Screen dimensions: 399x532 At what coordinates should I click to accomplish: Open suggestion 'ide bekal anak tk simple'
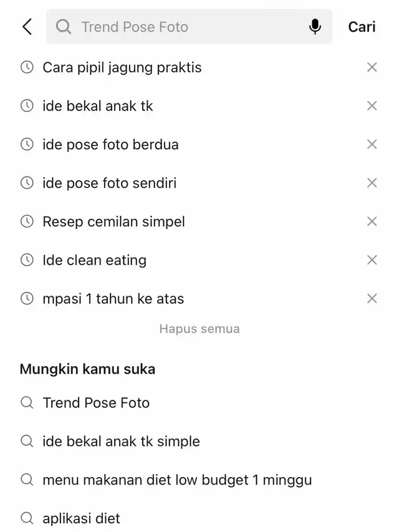pos(121,442)
